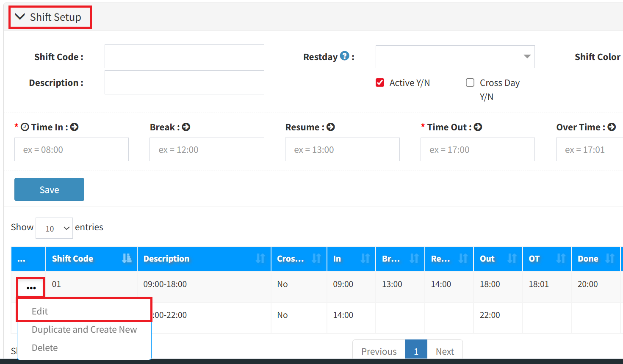The width and height of the screenshot is (623, 364).
Task: Go to the Next page of entries
Action: tap(444, 351)
